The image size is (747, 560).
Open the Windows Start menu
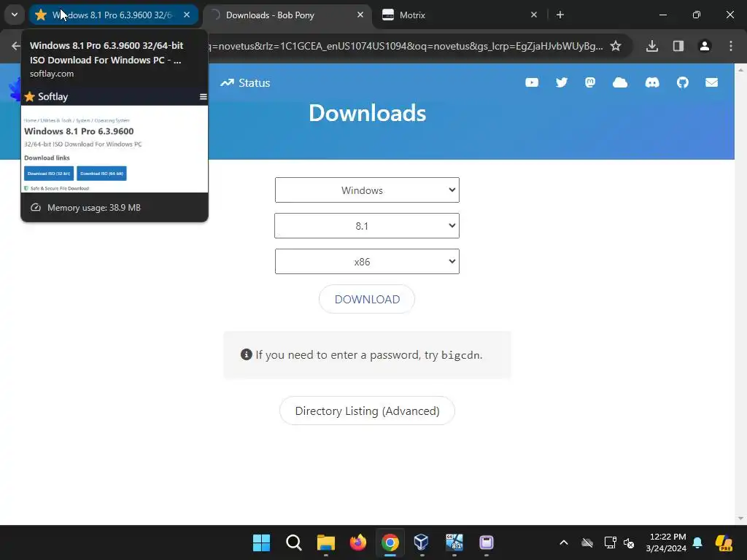point(262,542)
